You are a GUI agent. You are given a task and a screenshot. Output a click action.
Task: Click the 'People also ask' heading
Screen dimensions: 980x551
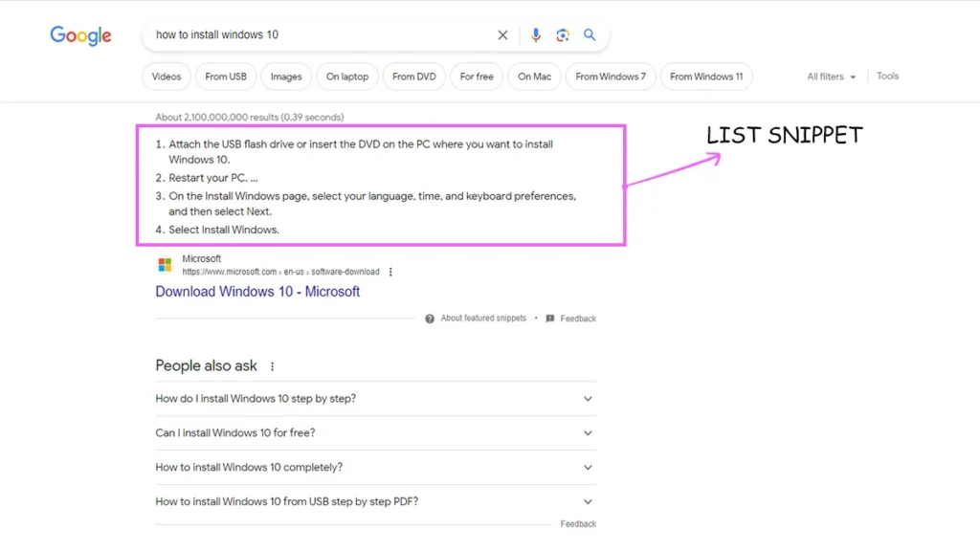click(207, 365)
